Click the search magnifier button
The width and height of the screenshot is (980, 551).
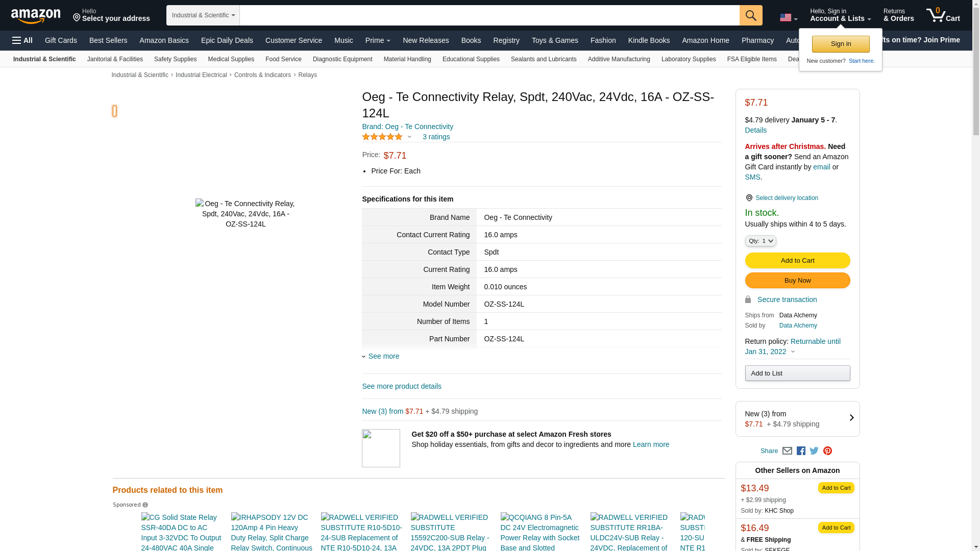click(750, 15)
